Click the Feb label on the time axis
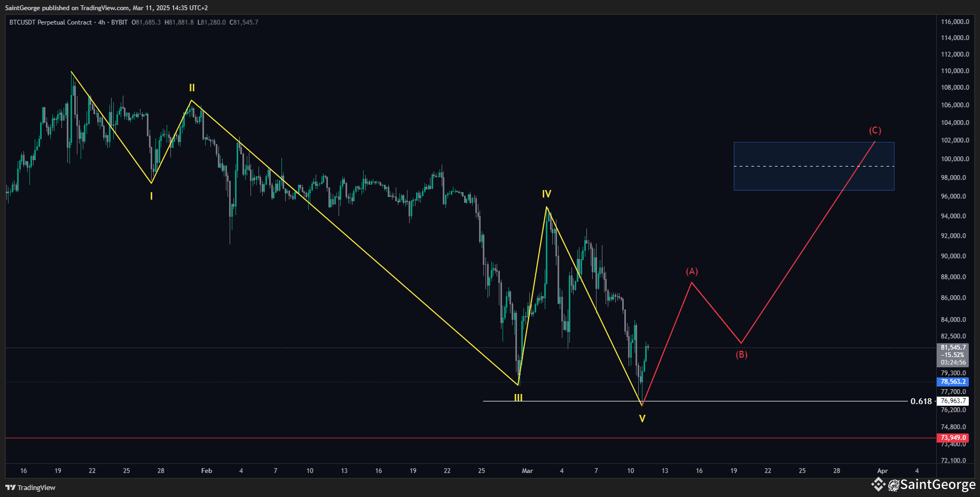 point(207,471)
